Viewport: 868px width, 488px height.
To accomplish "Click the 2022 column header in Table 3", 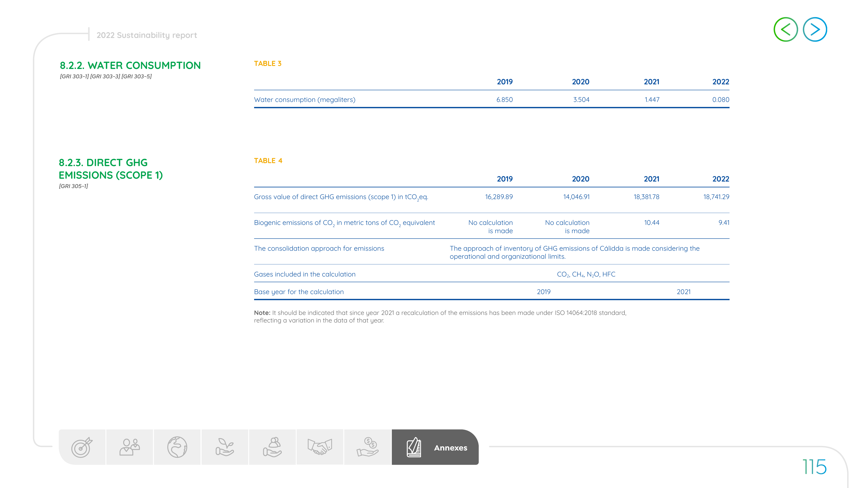I will pyautogui.click(x=721, y=82).
